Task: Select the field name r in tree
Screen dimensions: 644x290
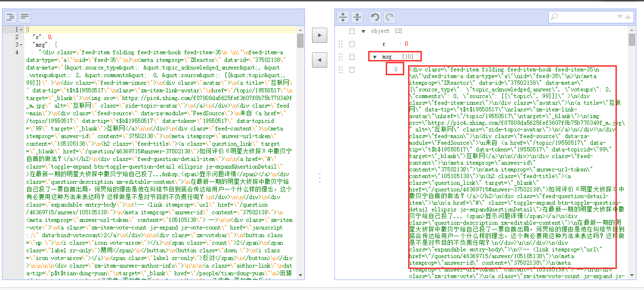Action: pos(384,44)
